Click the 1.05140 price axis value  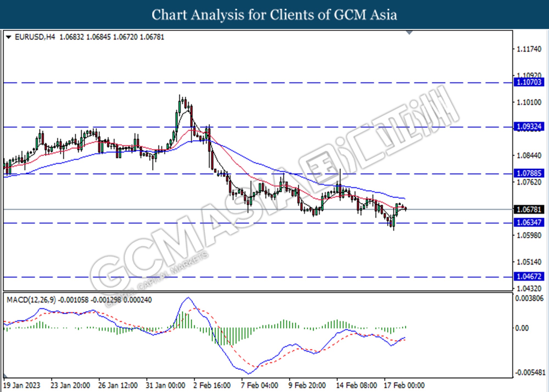click(x=529, y=262)
